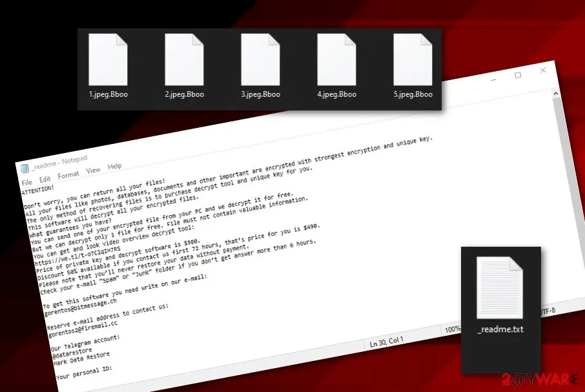Click the 3.jpeg.Bboo file name label
Screen dimensions: 585x392
click(260, 94)
